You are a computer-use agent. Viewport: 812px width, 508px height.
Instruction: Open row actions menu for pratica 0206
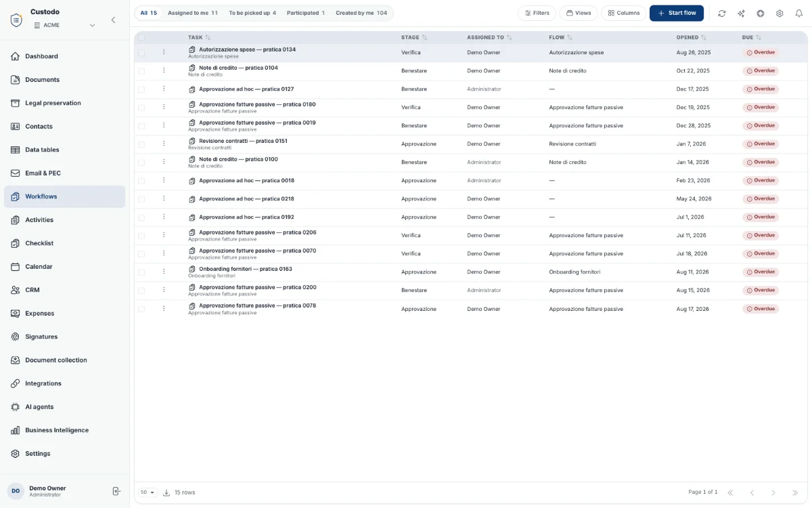[x=163, y=235]
